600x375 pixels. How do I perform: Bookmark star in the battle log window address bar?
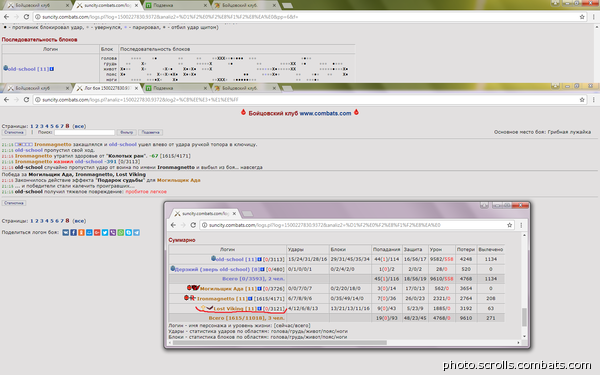click(582, 99)
